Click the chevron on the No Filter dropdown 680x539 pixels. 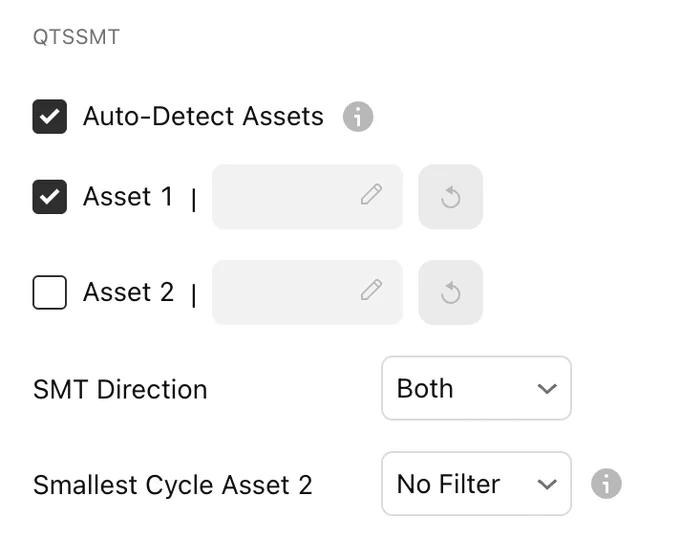(x=547, y=484)
